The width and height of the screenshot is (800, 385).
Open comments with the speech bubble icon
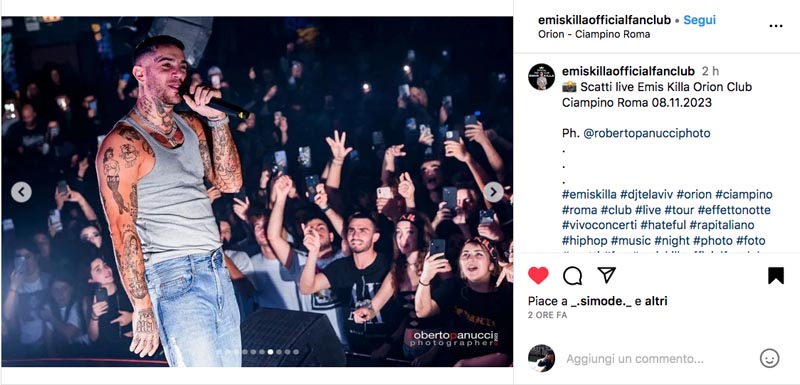572,276
